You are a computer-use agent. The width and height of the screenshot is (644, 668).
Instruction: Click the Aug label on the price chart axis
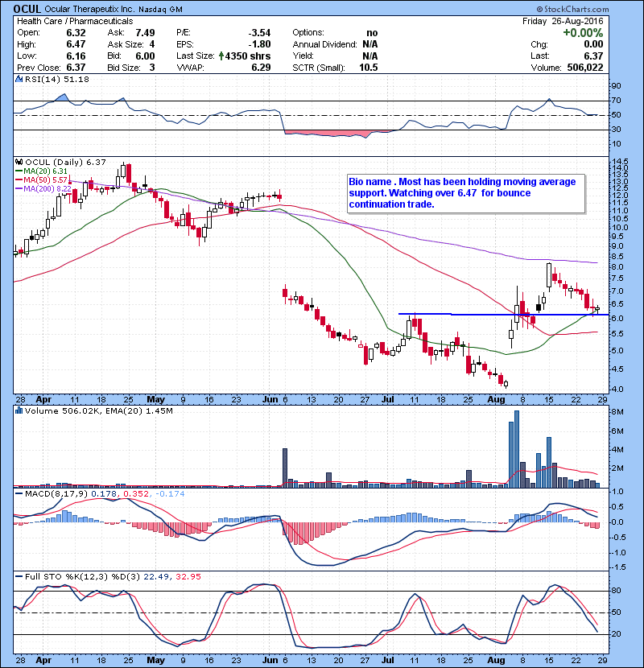[496, 400]
